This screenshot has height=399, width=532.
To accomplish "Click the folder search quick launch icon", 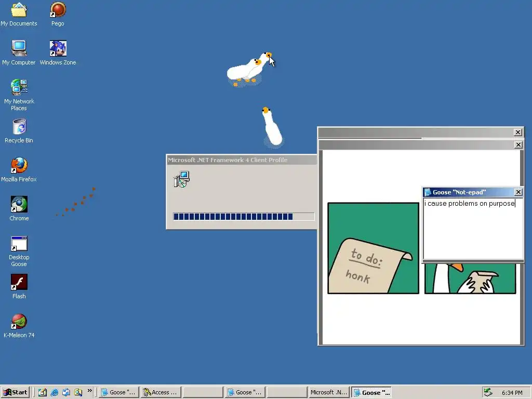I will (78, 392).
